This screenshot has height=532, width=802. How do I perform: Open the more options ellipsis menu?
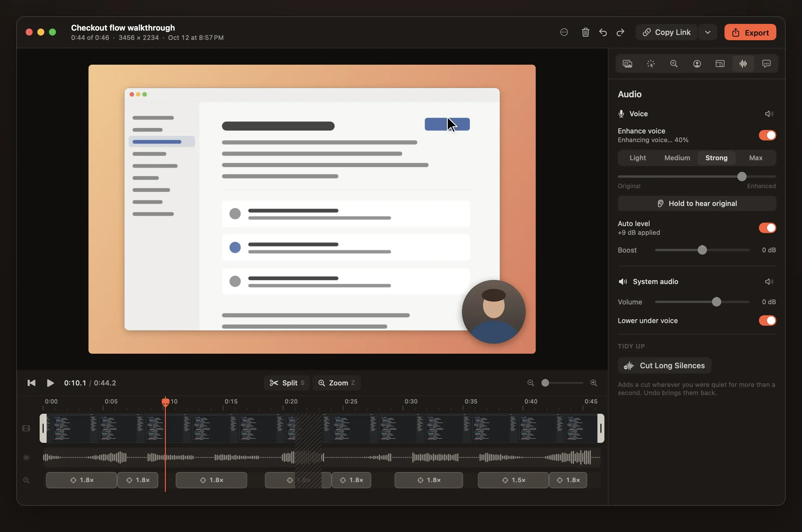(564, 32)
